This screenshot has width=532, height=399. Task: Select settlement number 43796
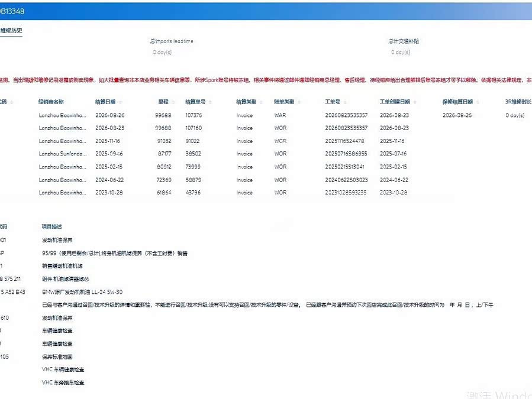pyautogui.click(x=193, y=193)
